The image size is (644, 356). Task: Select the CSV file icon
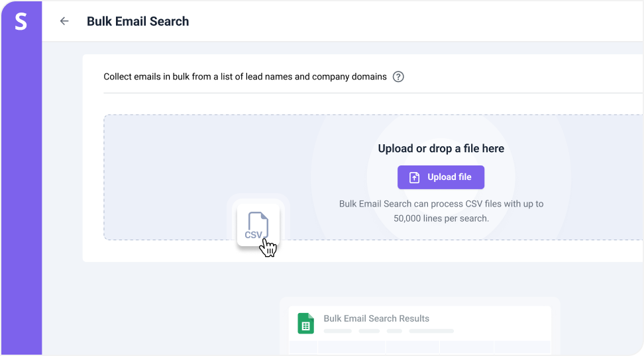point(256,226)
